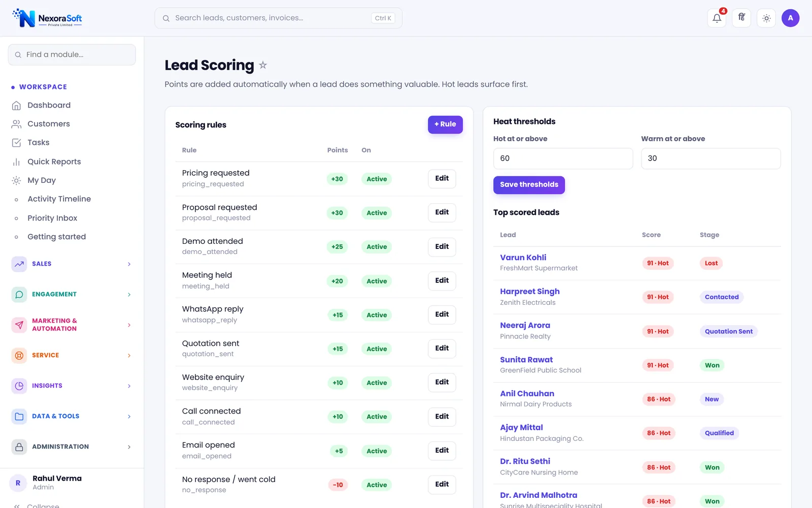Edit the WhatsApp reply rule
812x508 pixels.
pyautogui.click(x=442, y=314)
